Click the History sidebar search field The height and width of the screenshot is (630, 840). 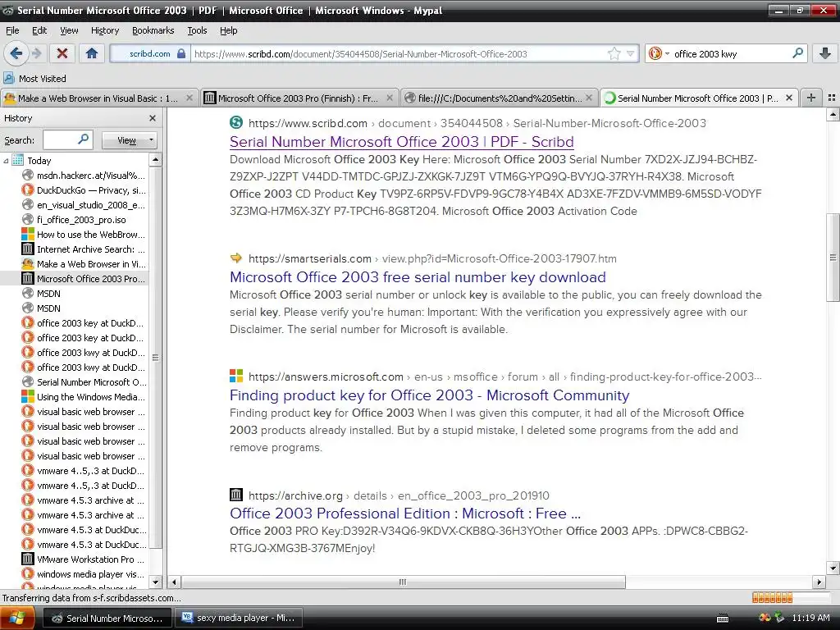(67, 139)
